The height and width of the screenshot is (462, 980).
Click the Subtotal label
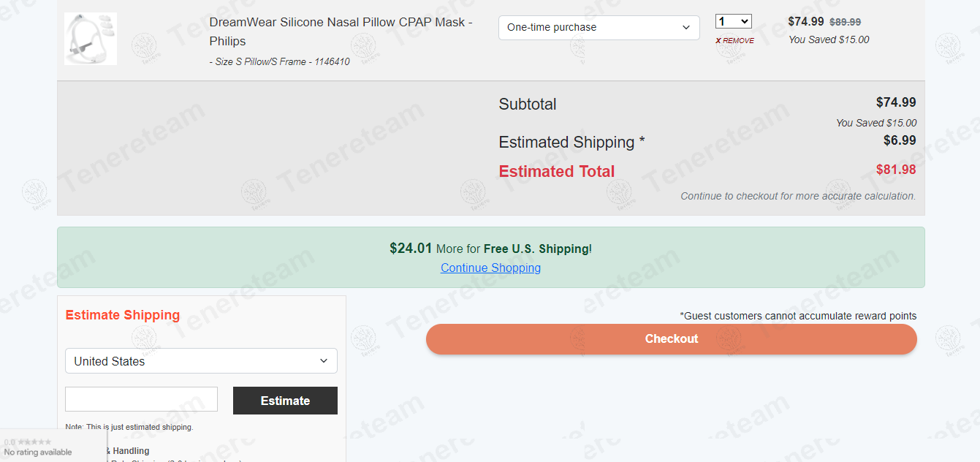click(528, 105)
